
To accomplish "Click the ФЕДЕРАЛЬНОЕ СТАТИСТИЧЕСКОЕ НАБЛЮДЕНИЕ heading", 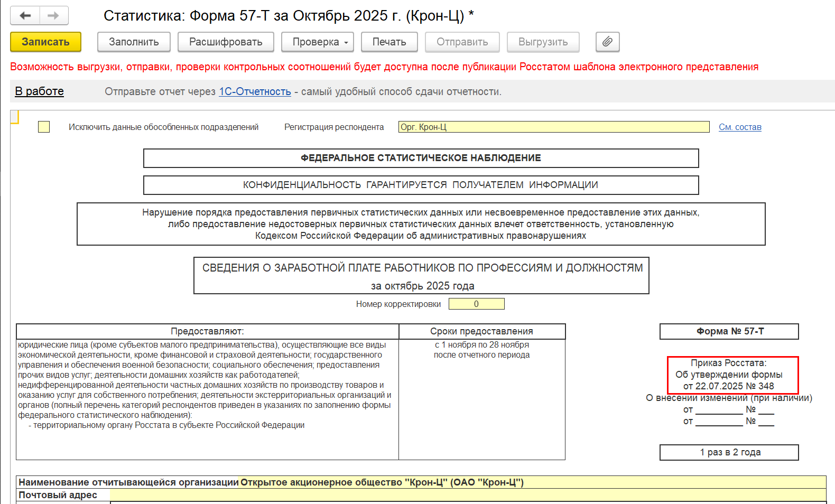I will [x=421, y=158].
